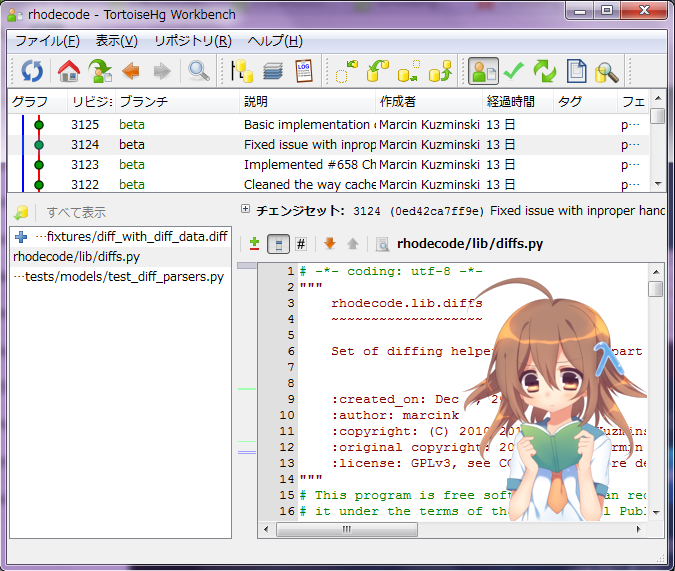The height and width of the screenshot is (571, 675).
Task: Select tests/models/test_diff_parsers.py file
Action: point(121,276)
